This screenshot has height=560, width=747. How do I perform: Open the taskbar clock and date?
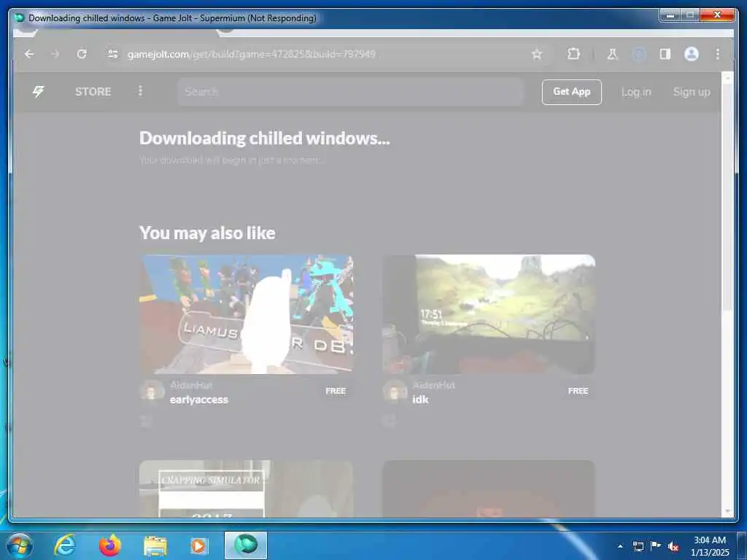[710, 546]
